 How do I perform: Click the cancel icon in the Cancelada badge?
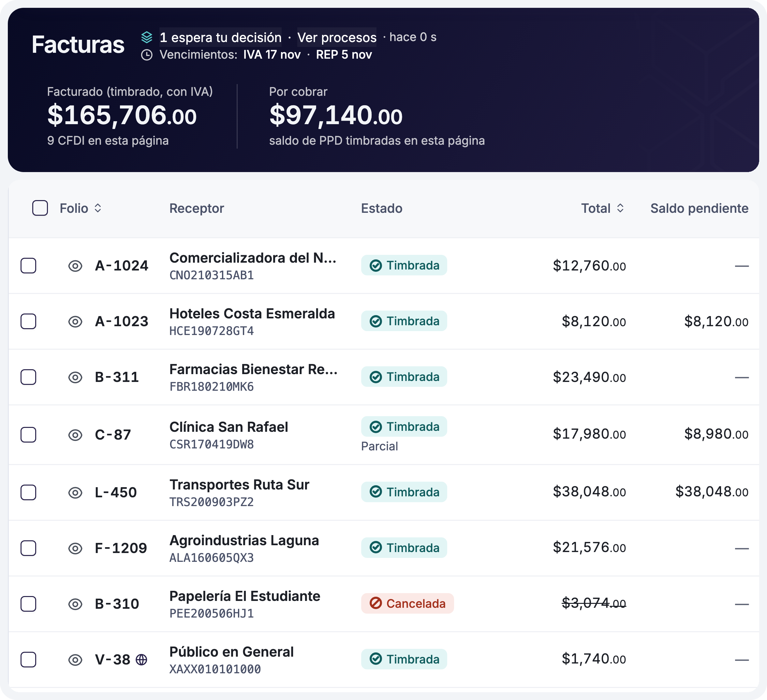(x=376, y=603)
